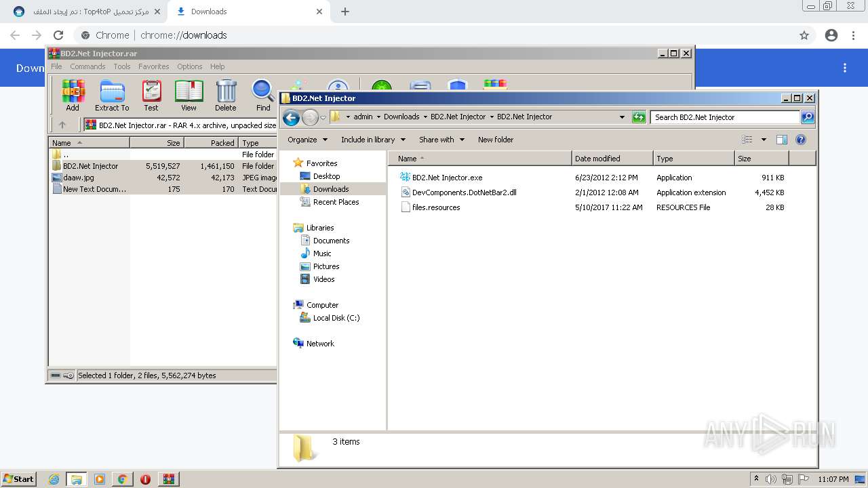Click Downloads in Explorer breadcrumb path
Image resolution: width=868 pixels, height=488 pixels.
click(x=401, y=117)
